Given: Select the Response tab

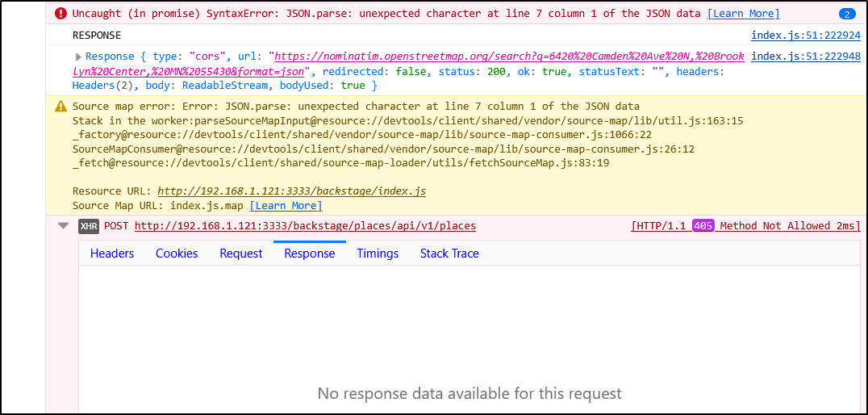Looking at the screenshot, I should [310, 254].
